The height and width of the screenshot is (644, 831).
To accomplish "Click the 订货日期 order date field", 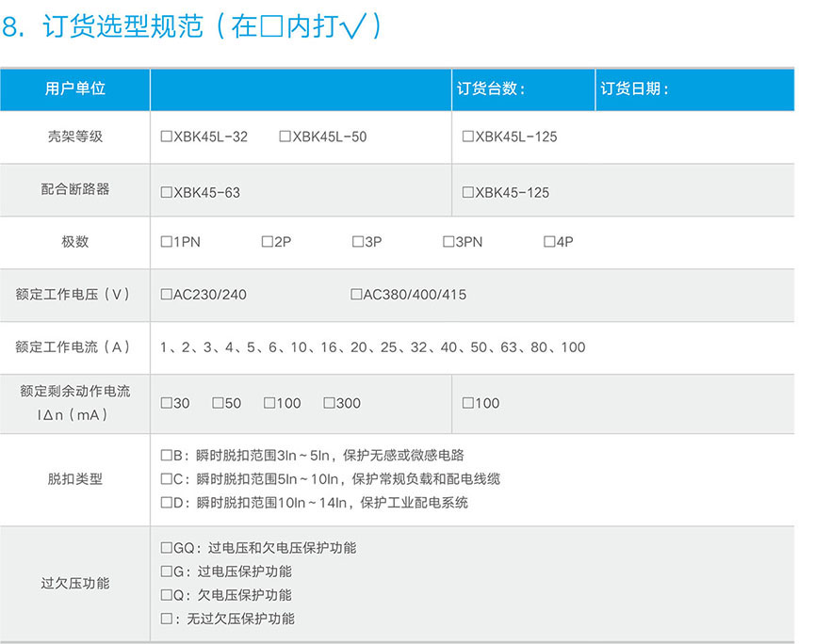I will [x=730, y=89].
